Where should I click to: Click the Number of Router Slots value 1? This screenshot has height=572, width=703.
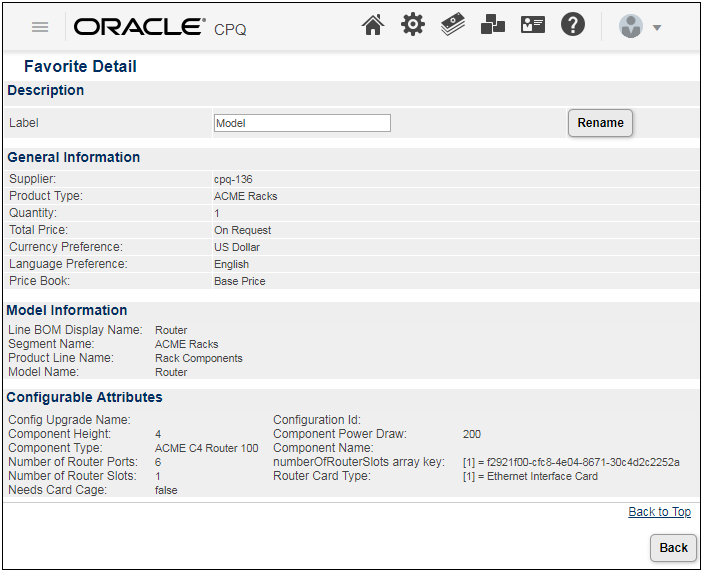coord(158,476)
